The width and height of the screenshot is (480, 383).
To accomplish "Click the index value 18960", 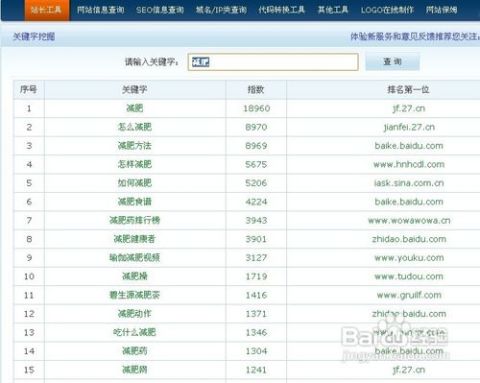I will 256,108.
